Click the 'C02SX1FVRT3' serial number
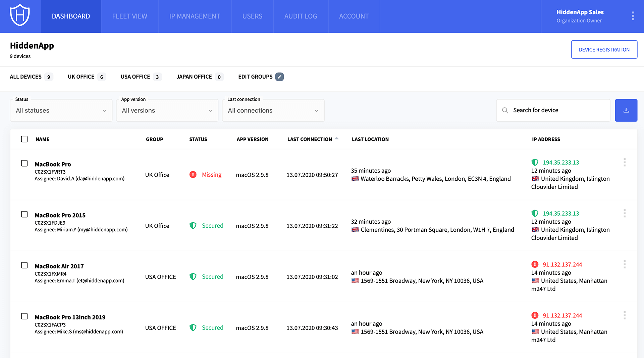The width and height of the screenshot is (644, 358). (50, 172)
